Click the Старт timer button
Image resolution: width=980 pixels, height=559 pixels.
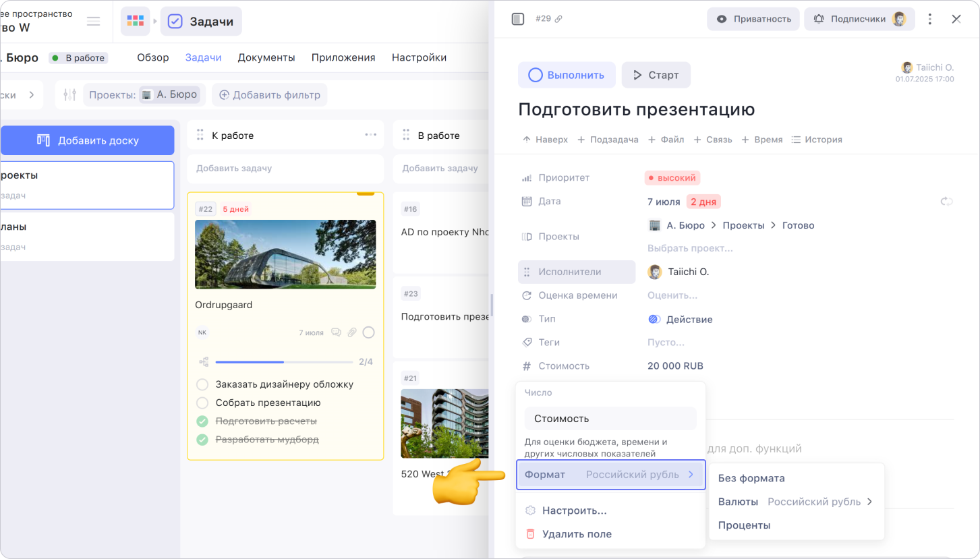pyautogui.click(x=656, y=75)
